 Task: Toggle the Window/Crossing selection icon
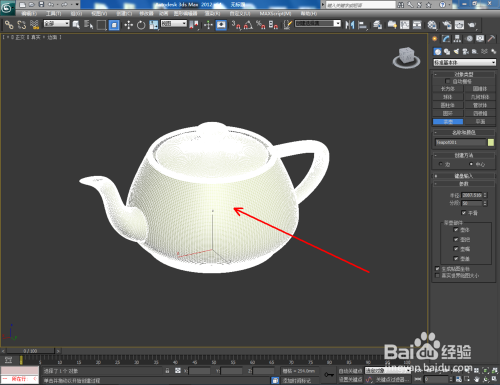click(114, 25)
